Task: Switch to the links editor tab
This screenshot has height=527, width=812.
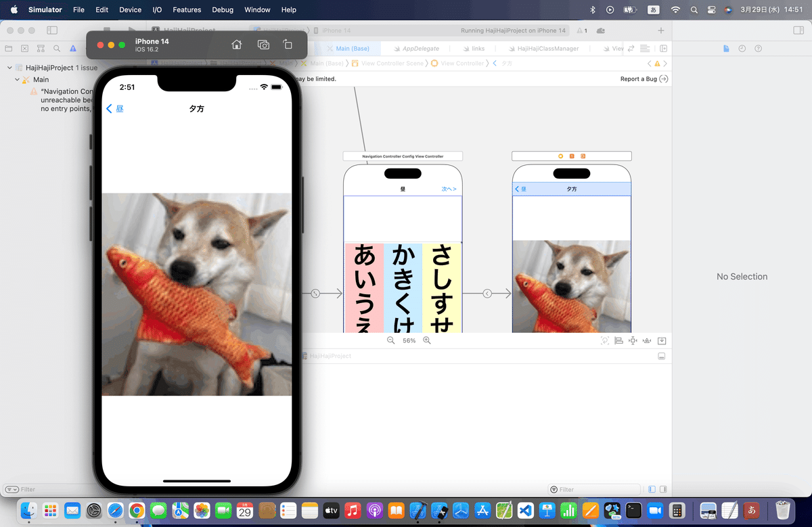Action: pos(472,49)
